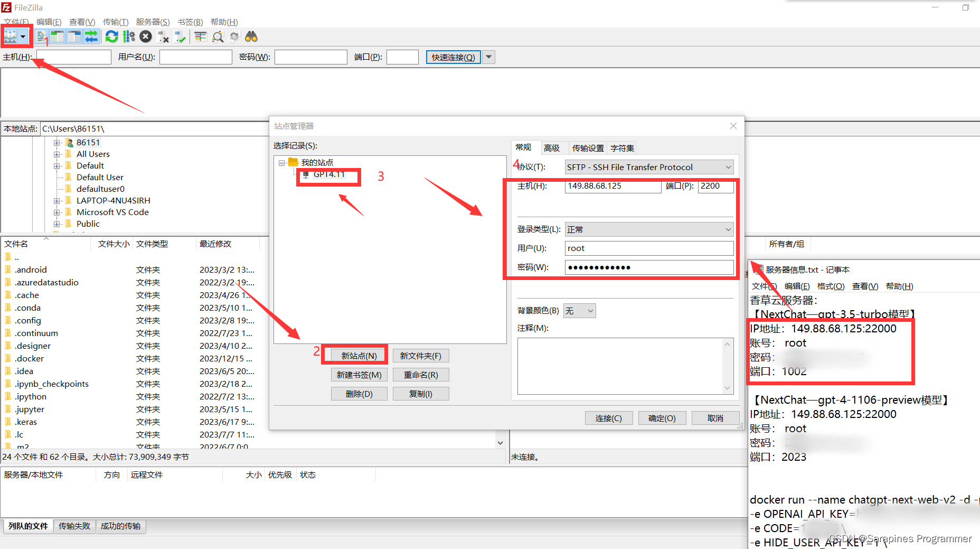Viewport: 980px width, 549px height.
Task: Click the Refresh file lists toolbar icon
Action: (x=111, y=36)
